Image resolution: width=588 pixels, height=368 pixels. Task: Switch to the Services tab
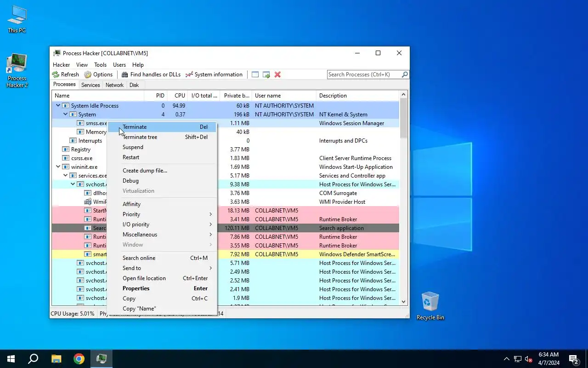[90, 85]
